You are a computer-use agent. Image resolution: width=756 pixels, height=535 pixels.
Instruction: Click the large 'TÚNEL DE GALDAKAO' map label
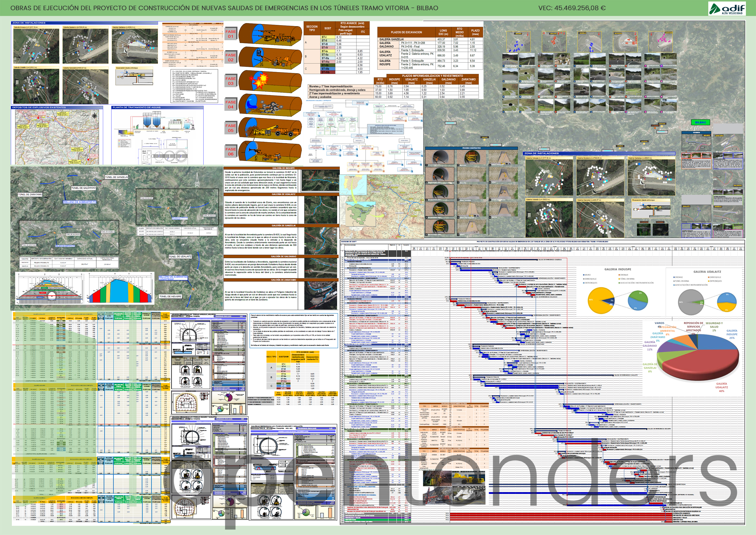click(83, 188)
